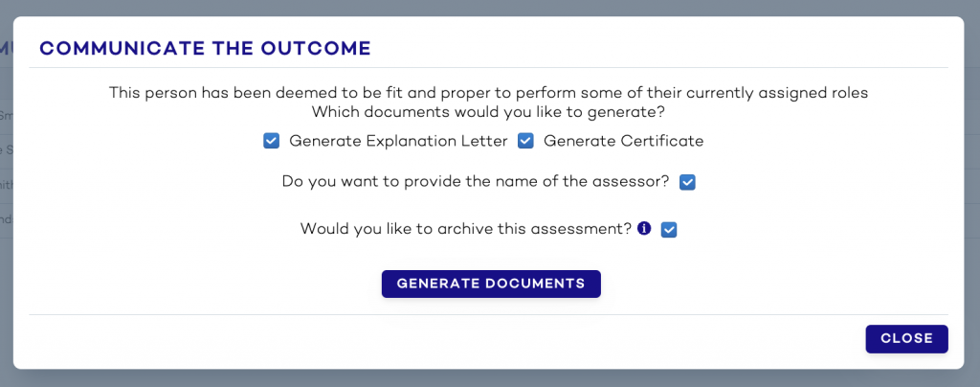Uncheck the assessor name checkbox
Image resolution: width=980 pixels, height=387 pixels.
(687, 182)
